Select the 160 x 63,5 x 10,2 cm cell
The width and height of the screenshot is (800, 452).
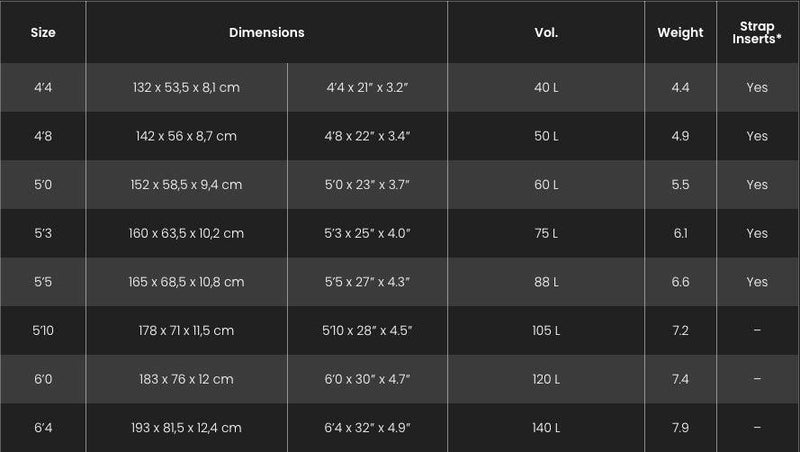186,233
